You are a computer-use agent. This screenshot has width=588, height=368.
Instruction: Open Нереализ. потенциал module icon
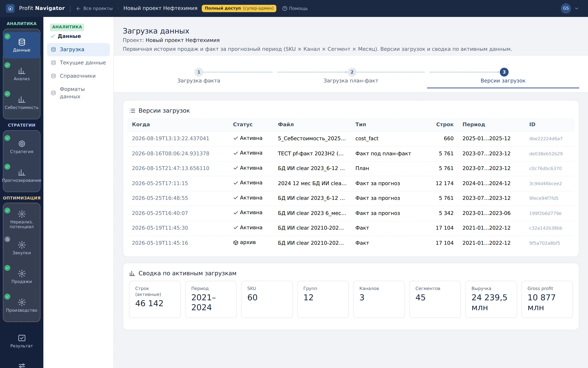[22, 214]
